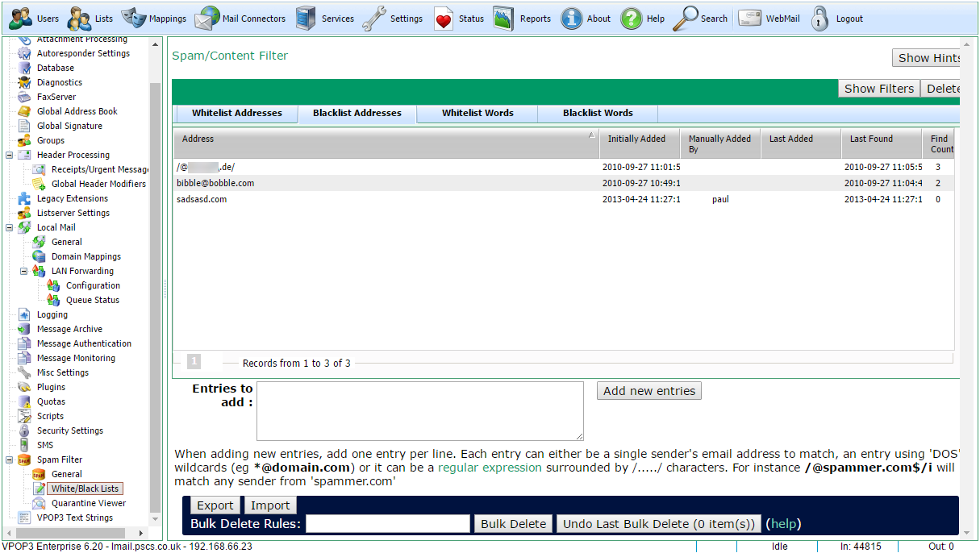980x553 pixels.
Task: Click the Entries to add text area
Action: [x=419, y=411]
